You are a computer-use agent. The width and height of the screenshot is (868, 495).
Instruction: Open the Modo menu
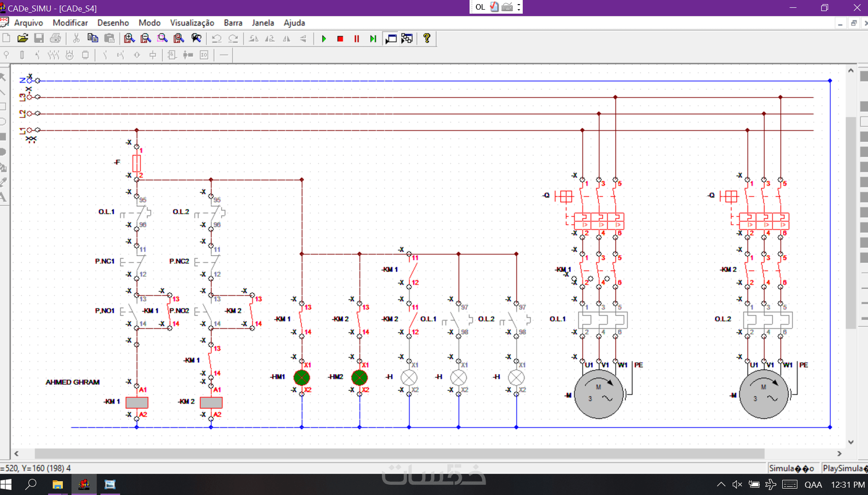tap(150, 23)
